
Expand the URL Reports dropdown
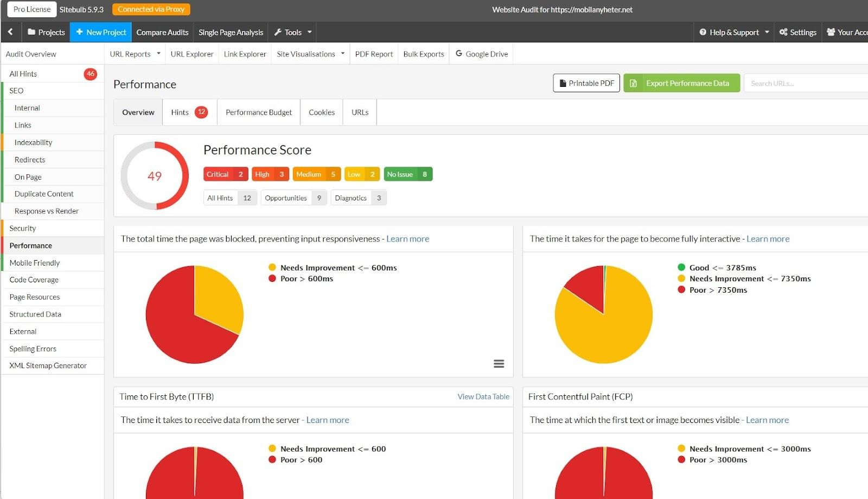159,53
